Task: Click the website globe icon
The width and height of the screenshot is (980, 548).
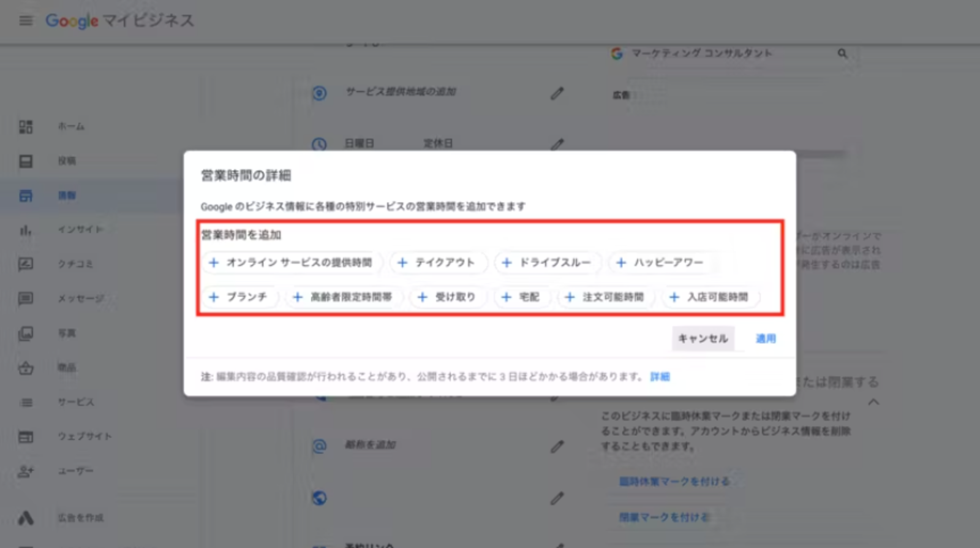Action: point(319,498)
